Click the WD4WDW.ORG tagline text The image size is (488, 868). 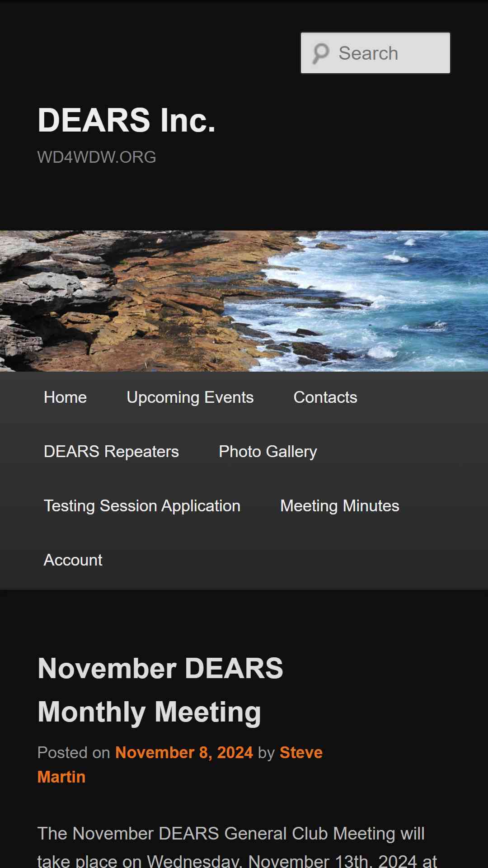point(97,157)
